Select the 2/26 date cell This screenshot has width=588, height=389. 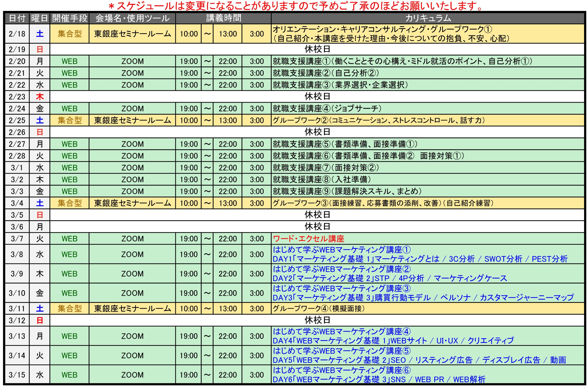click(17, 132)
